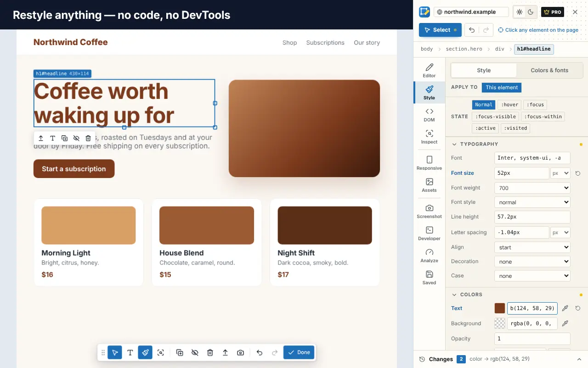Screen dimensions: 588x368
Task: Open the Analyze panel in the sidebar
Action: pyautogui.click(x=429, y=255)
